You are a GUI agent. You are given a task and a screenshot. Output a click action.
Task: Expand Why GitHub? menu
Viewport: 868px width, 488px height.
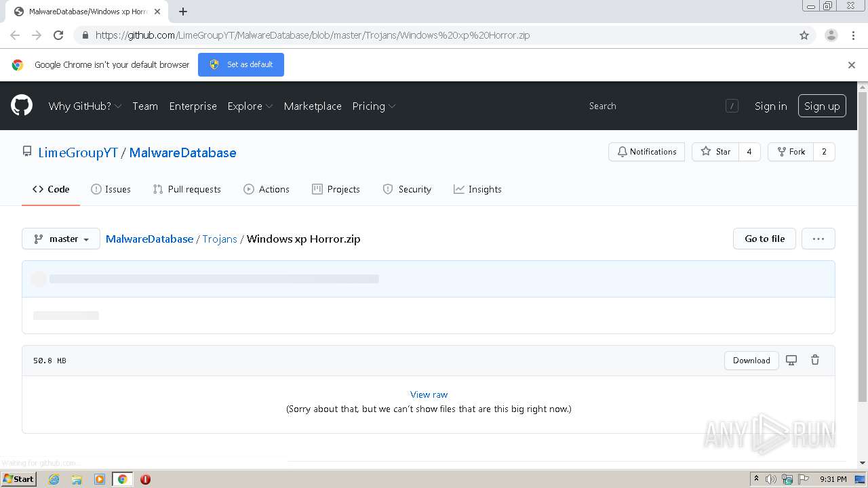[x=85, y=106]
